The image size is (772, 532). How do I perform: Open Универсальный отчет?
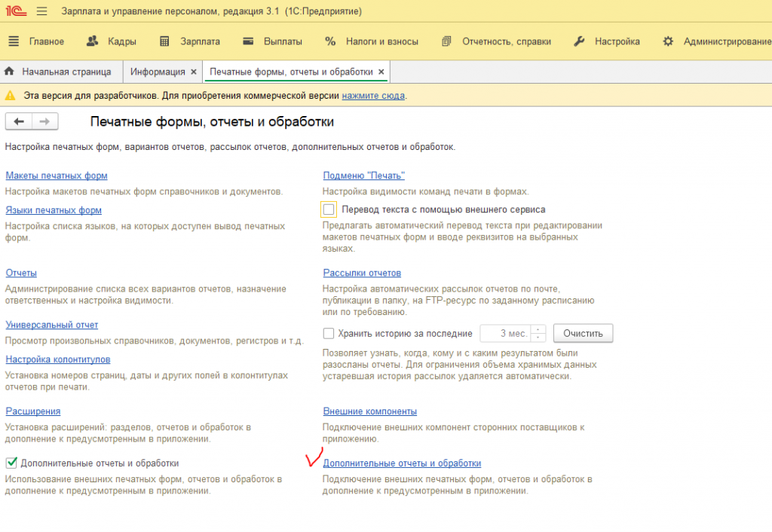[x=52, y=325]
